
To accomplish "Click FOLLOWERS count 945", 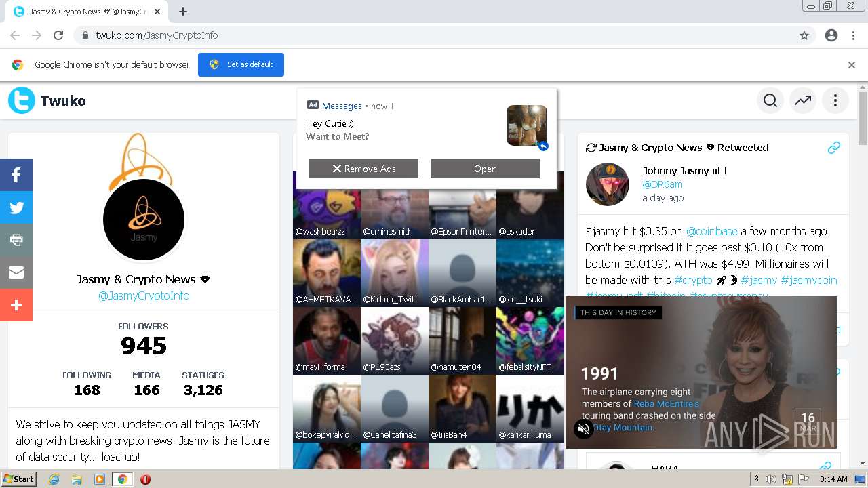I will point(144,346).
